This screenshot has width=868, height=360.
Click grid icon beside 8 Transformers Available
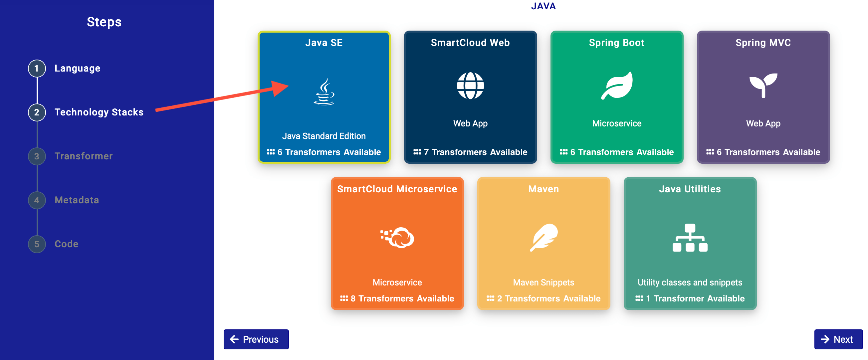coord(344,298)
